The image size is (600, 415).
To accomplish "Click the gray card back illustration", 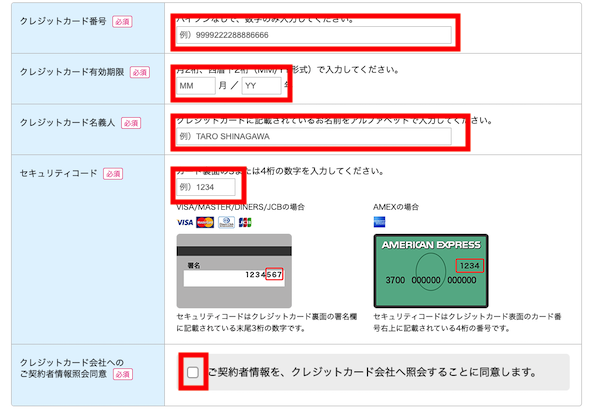I will pyautogui.click(x=234, y=271).
